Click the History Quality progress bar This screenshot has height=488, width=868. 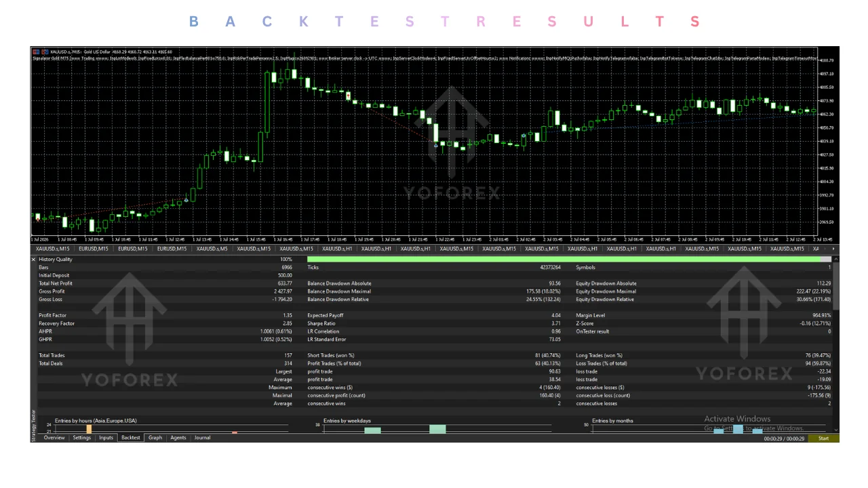(569, 260)
